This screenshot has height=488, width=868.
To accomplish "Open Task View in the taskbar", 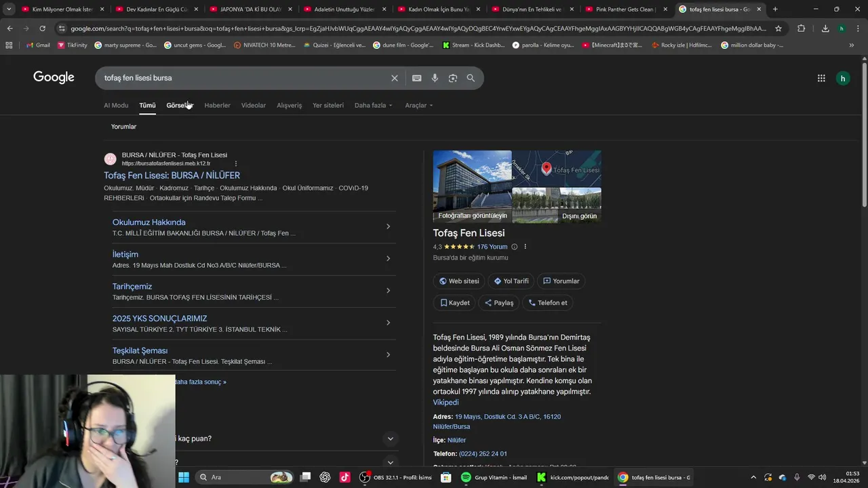I will (x=306, y=477).
